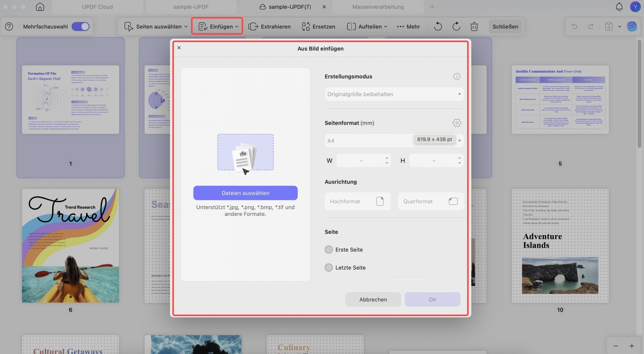Open the Seiten auswählen dropdown

coord(156,27)
